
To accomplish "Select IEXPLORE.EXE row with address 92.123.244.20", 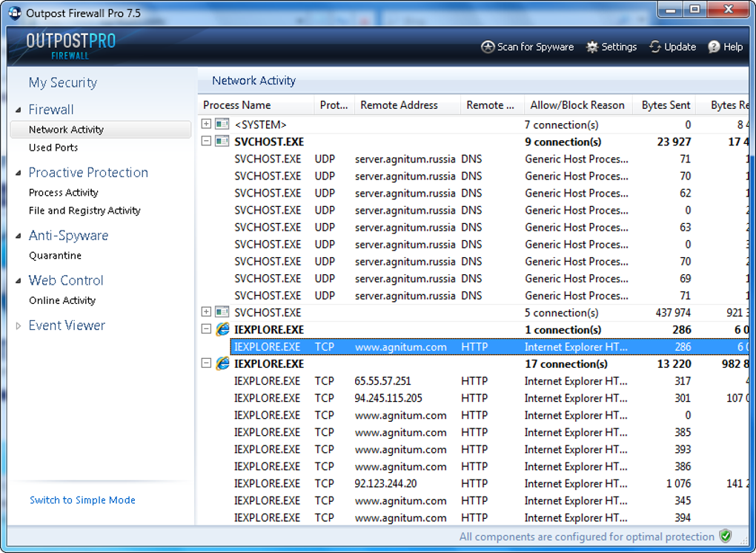I will click(x=489, y=483).
